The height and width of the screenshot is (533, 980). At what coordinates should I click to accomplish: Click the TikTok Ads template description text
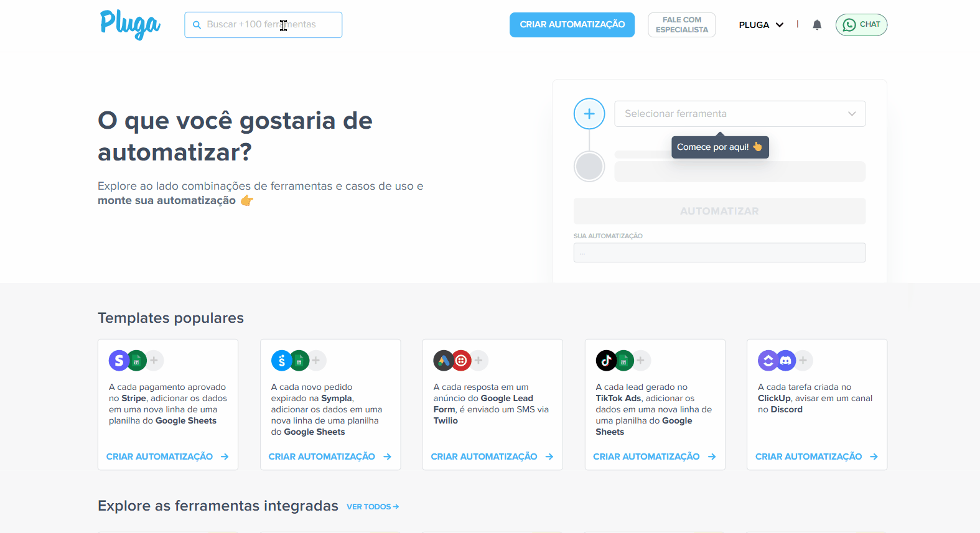pos(654,410)
